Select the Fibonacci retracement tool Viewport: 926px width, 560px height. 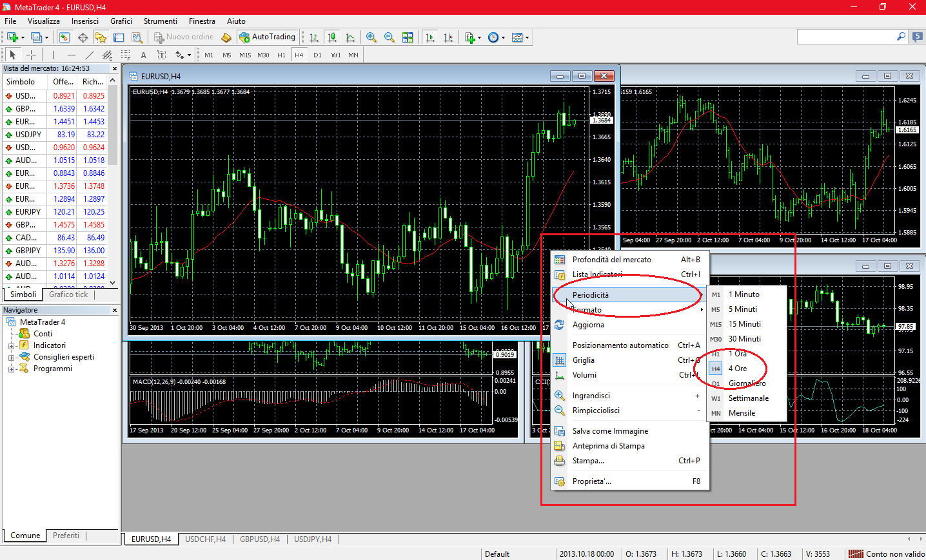click(125, 55)
